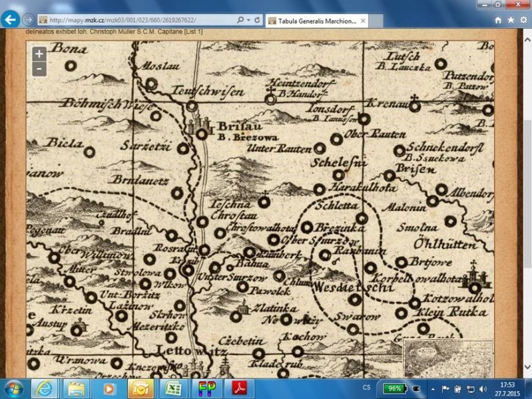Click Brisau B. Brezowa town label
The height and width of the screenshot is (399, 532).
point(247,132)
